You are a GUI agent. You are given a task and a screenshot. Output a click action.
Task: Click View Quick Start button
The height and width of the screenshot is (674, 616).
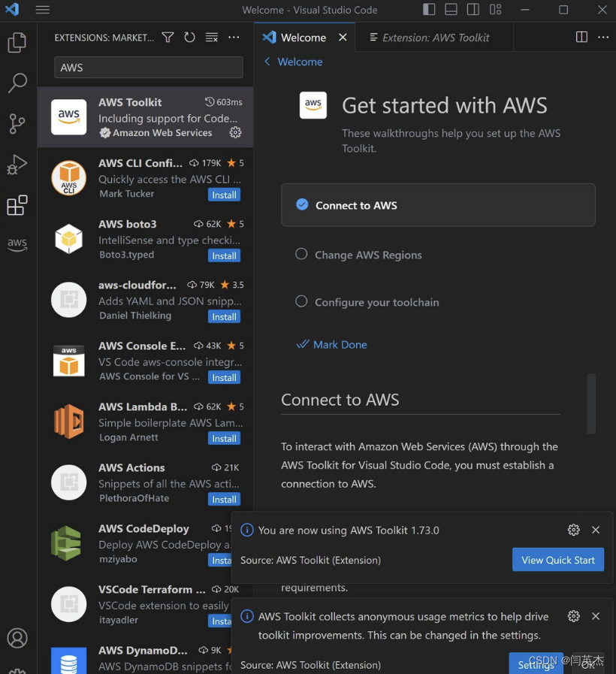tap(558, 560)
